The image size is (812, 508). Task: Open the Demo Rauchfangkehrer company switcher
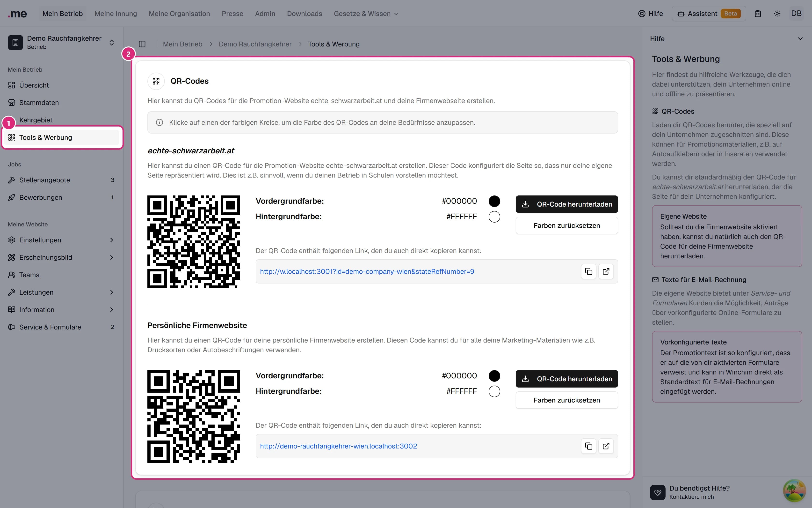61,42
